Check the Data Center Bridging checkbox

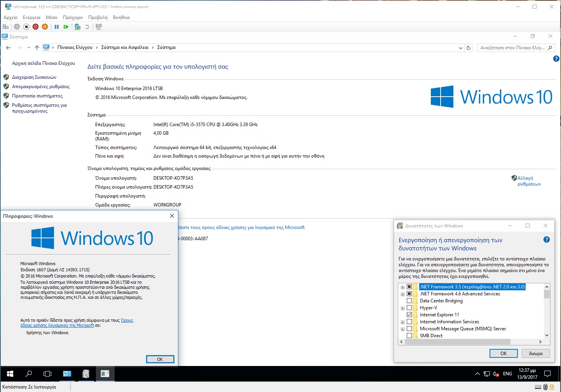tap(409, 301)
